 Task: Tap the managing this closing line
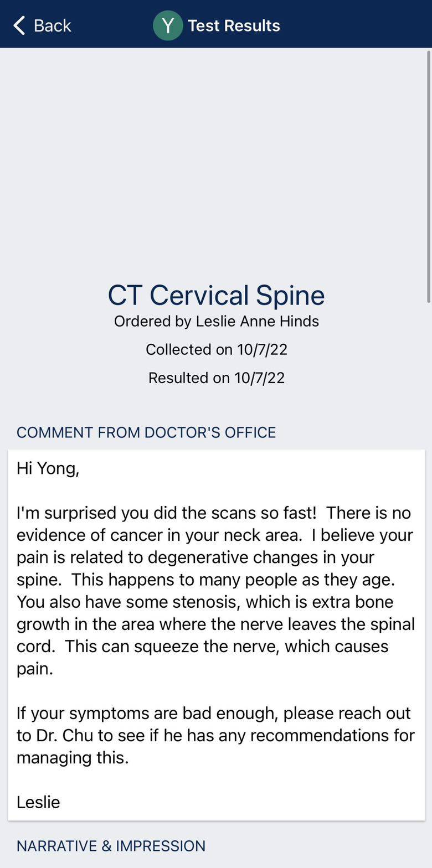73,758
